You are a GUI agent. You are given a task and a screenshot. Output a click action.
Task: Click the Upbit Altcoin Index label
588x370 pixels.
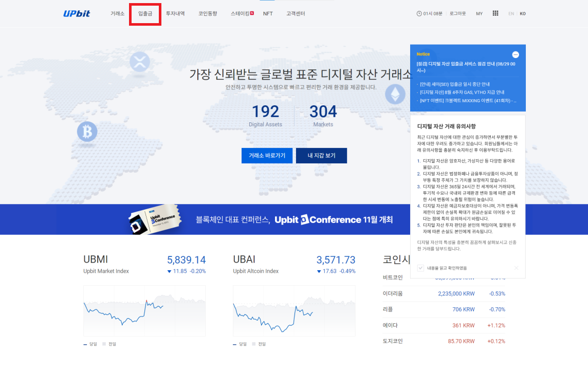[x=256, y=271]
